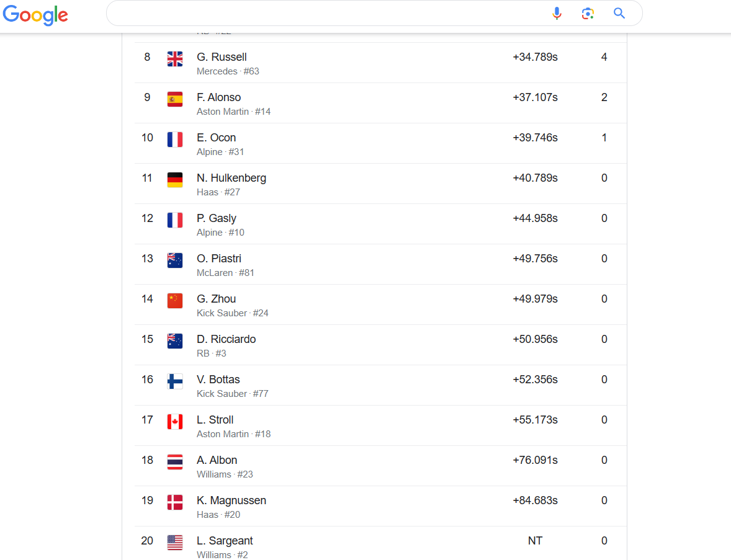Click the blue magnifier search icon
Image resolution: width=731 pixels, height=560 pixels.
[x=619, y=13]
